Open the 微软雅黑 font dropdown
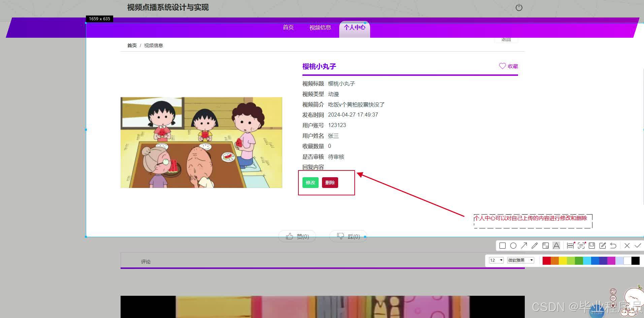Viewport: 644px width, 318px height. point(521,260)
